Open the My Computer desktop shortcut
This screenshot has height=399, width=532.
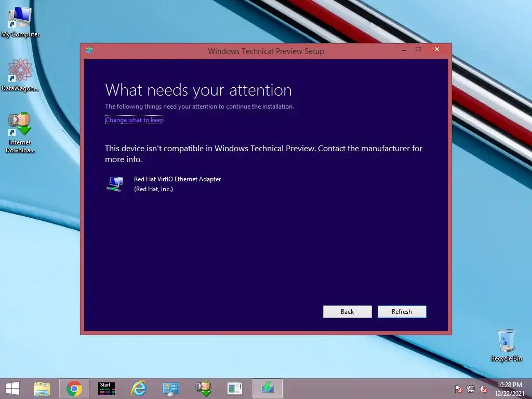[x=20, y=22]
